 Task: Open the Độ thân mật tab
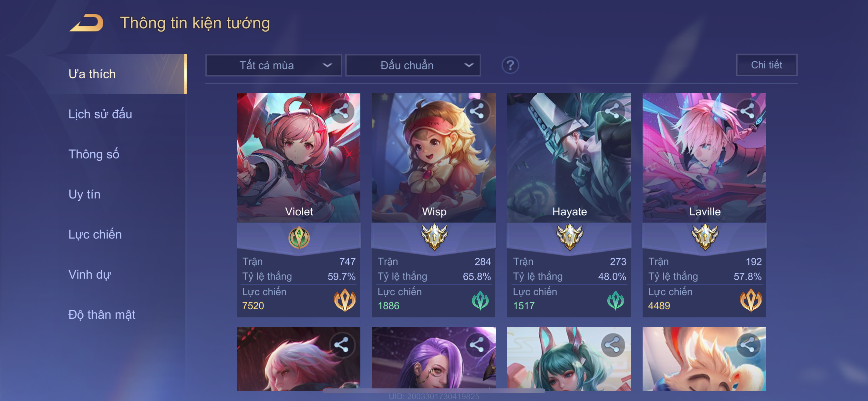pos(102,314)
